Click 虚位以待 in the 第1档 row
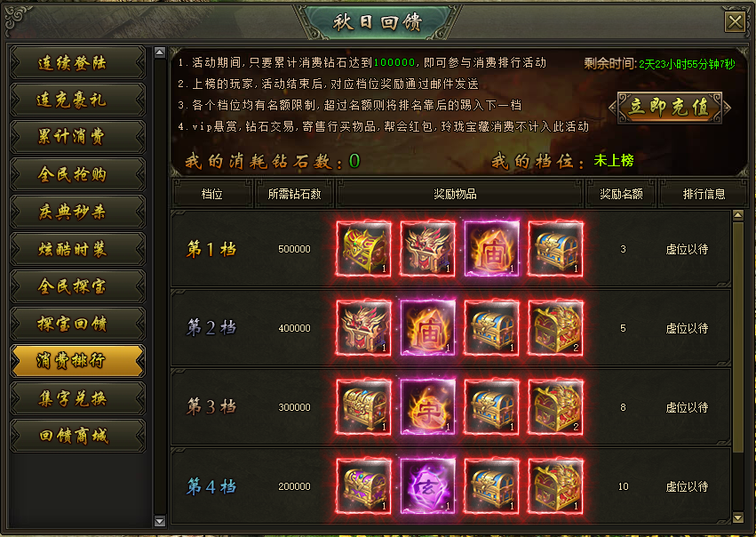 coord(687,250)
